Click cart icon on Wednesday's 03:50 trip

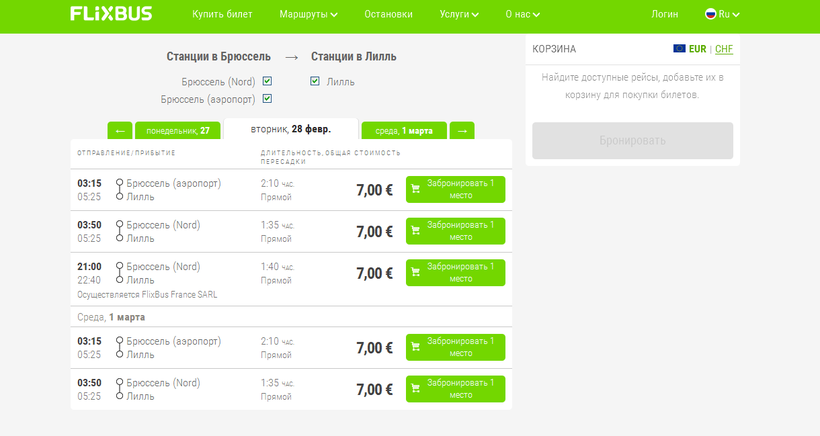[416, 390]
